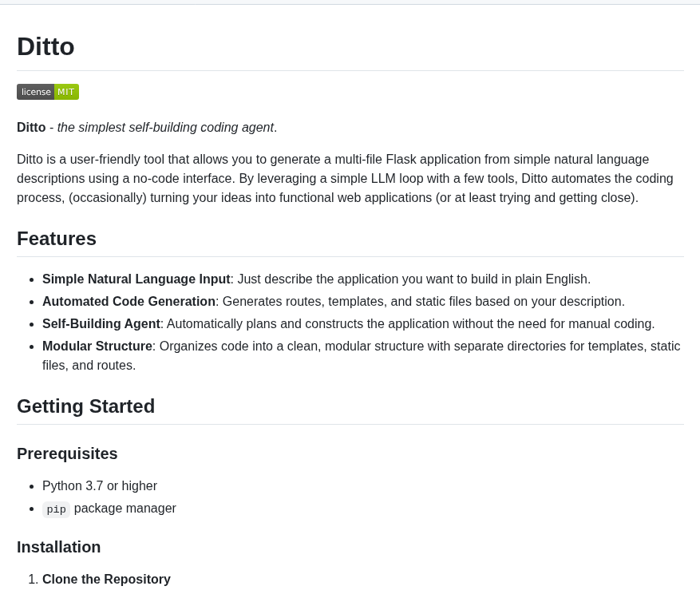The height and width of the screenshot is (594, 700).
Task: Click Simple Natural Language Input bold text
Action: click(136, 279)
